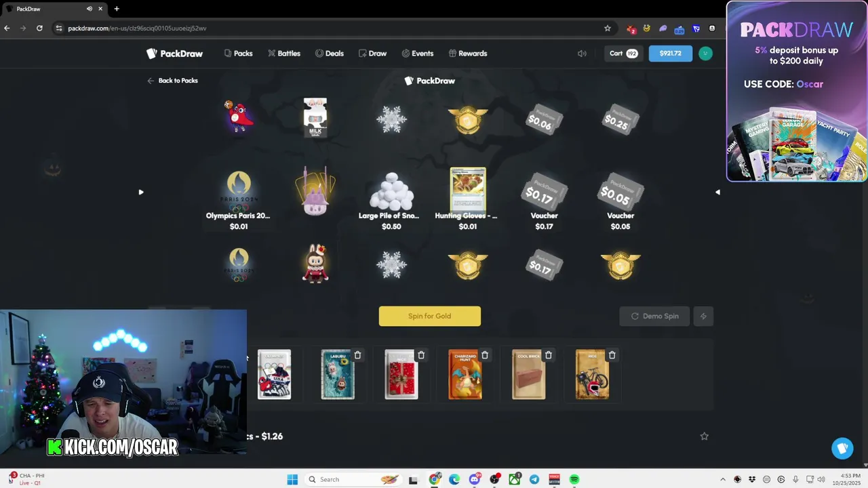
Task: Bookmark the page with star icon
Action: [x=608, y=28]
